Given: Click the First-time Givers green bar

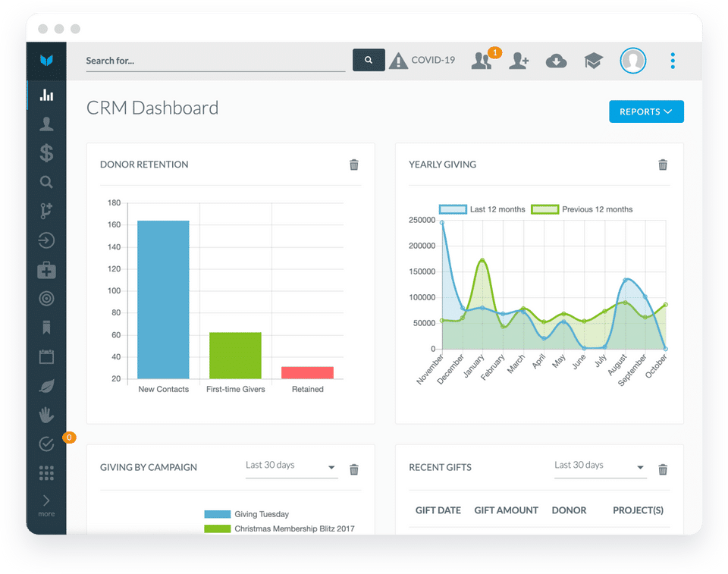Looking at the screenshot, I should click(x=235, y=356).
